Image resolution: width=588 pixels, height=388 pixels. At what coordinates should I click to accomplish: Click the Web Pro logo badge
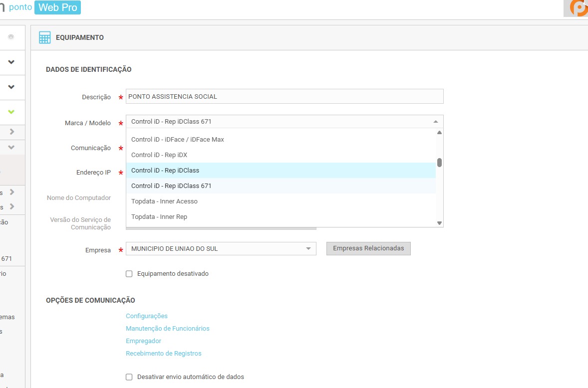click(x=58, y=8)
